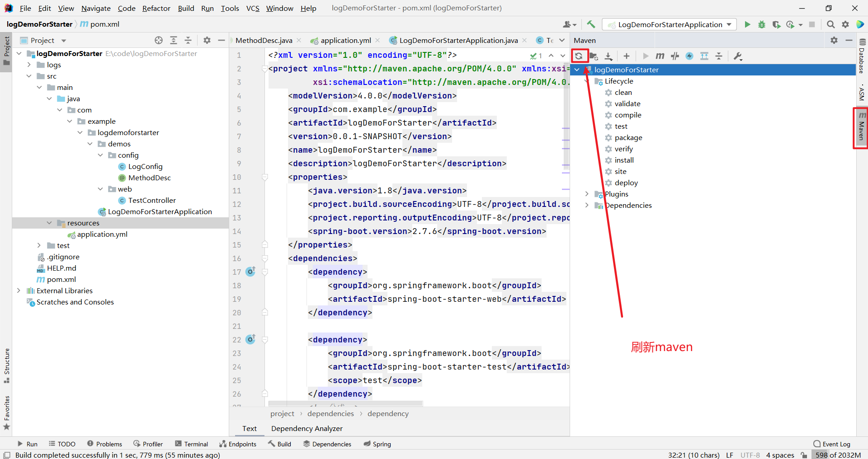Viewport: 868px width, 459px height.
Task: Click the dependencies breadcrumb link
Action: pyautogui.click(x=330, y=413)
